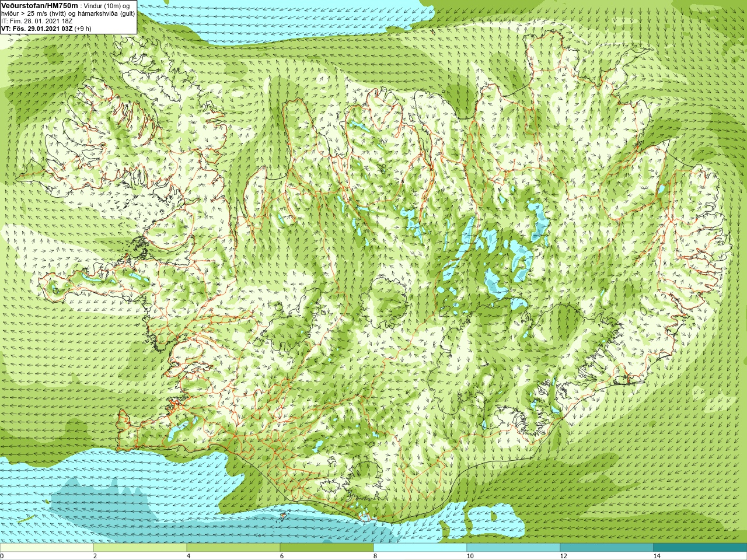747x560 pixels.
Task: Click the light cyan 8–10 m/s legend swatch
Action: tap(420, 548)
